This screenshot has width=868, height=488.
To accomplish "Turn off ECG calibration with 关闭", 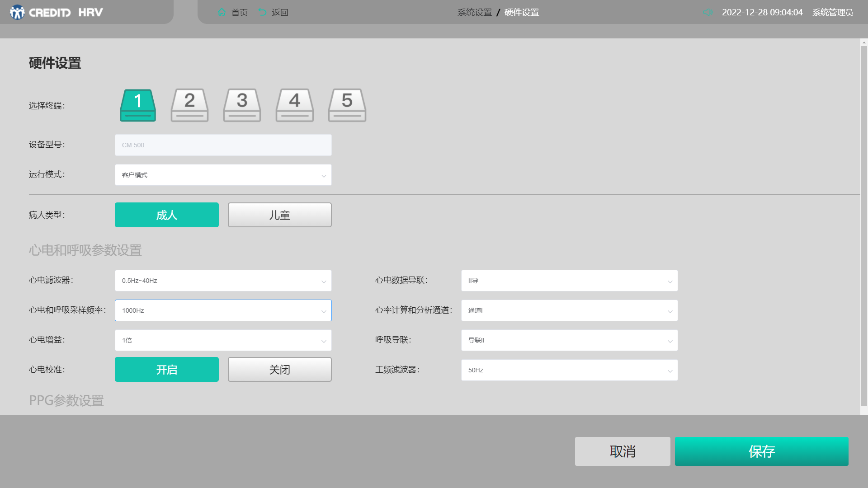I will (x=279, y=370).
